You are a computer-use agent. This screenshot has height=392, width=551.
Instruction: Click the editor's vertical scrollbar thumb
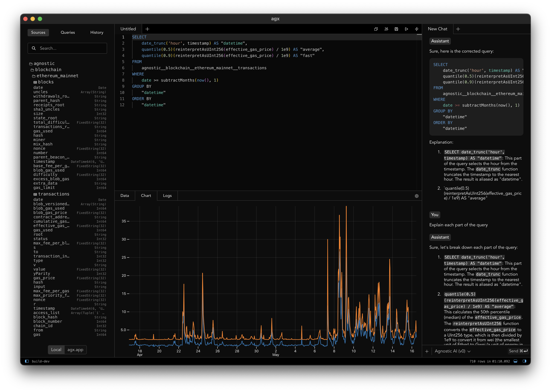419,35
